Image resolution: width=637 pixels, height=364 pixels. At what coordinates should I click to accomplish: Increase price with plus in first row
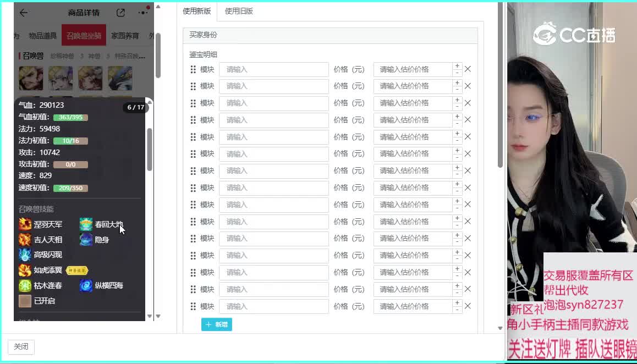pos(457,66)
